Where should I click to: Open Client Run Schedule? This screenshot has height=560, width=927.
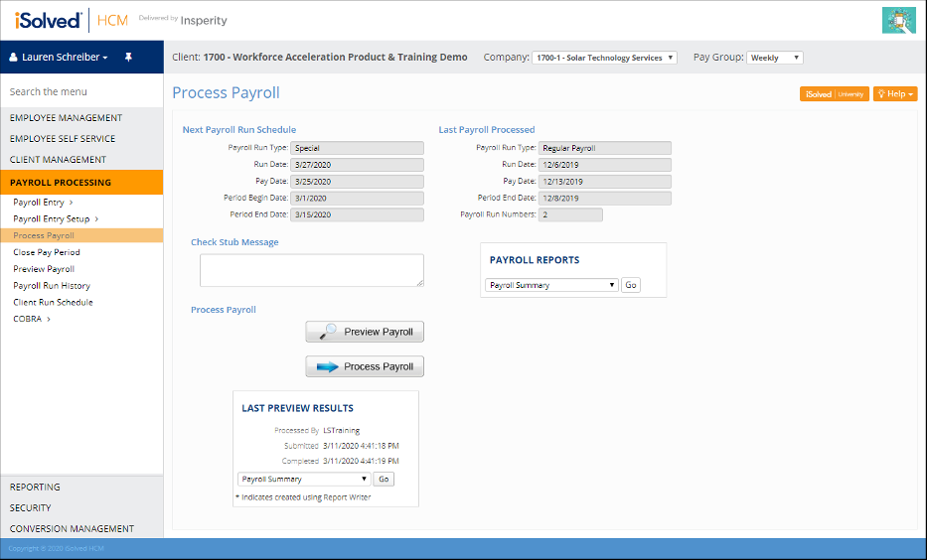click(54, 302)
